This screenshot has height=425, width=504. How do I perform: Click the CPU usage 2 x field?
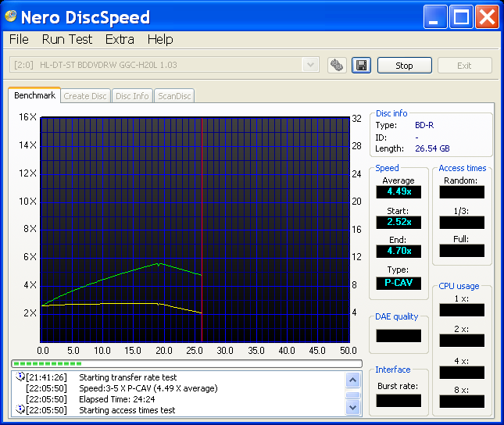462,341
